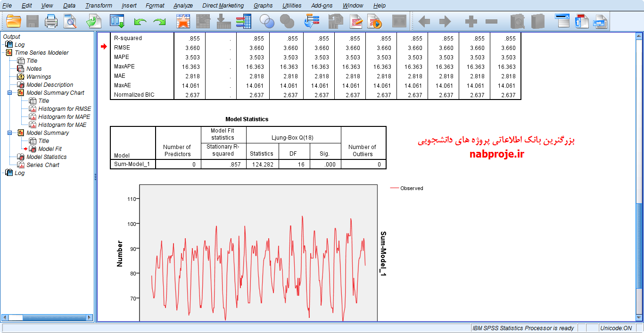Collapse the Model Summary Chart tree node
Viewport: 644px width, 333px height.
tap(9, 93)
